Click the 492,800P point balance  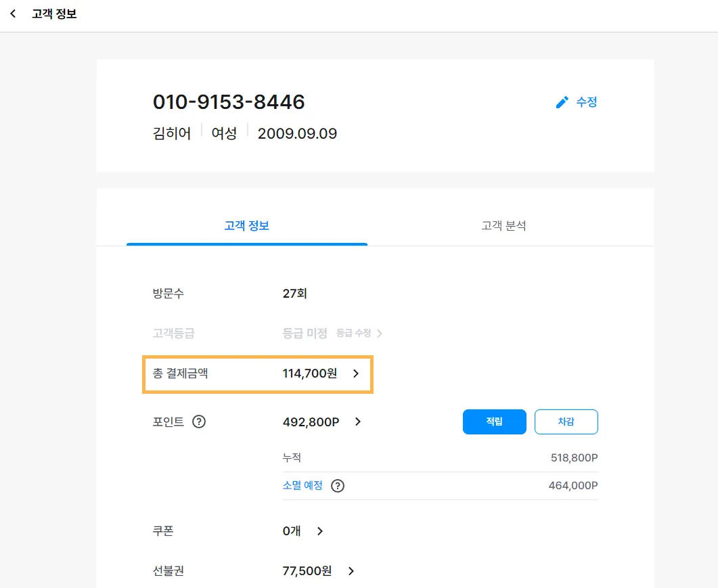pyautogui.click(x=311, y=422)
